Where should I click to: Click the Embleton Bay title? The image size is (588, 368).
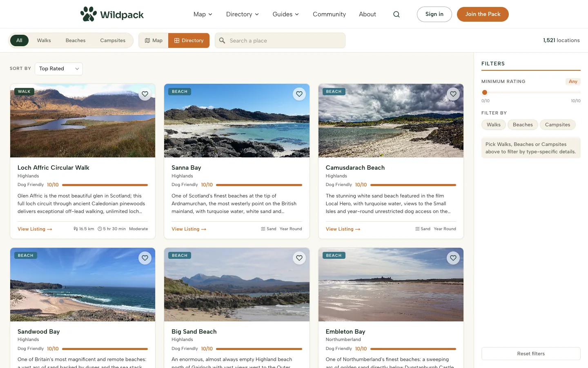click(345, 332)
